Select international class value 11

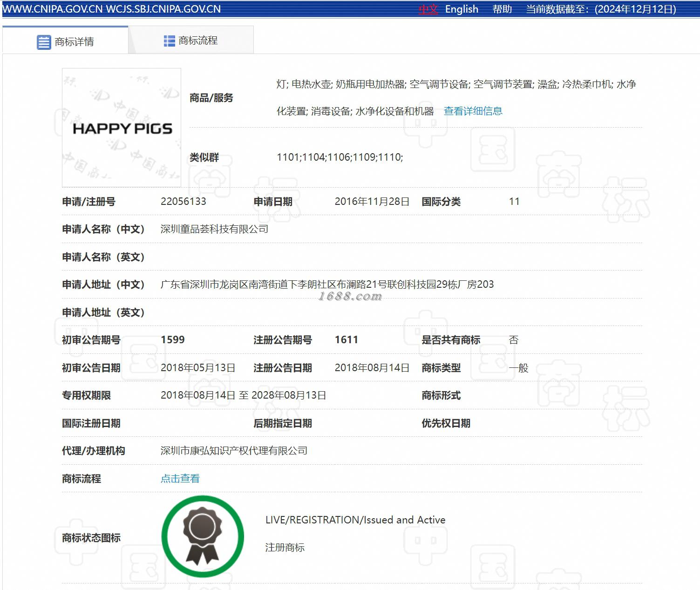tap(514, 201)
